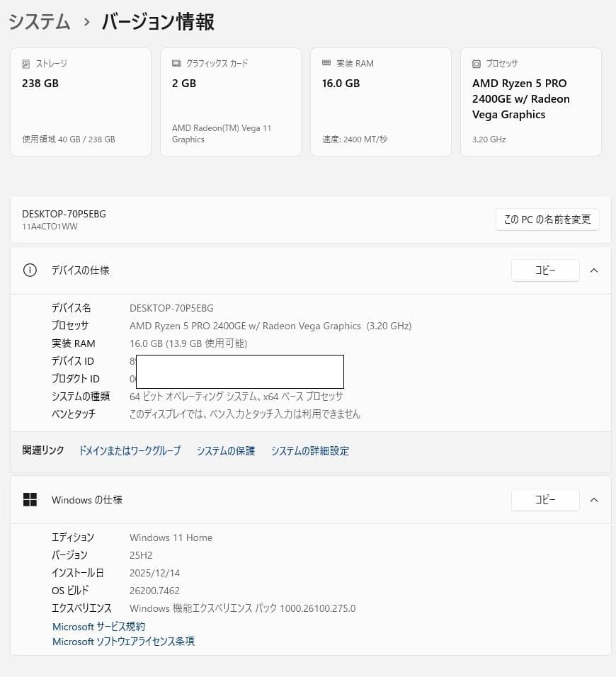
Task: Collapse the デバイスの仕様 section chevron
Action: [x=594, y=270]
